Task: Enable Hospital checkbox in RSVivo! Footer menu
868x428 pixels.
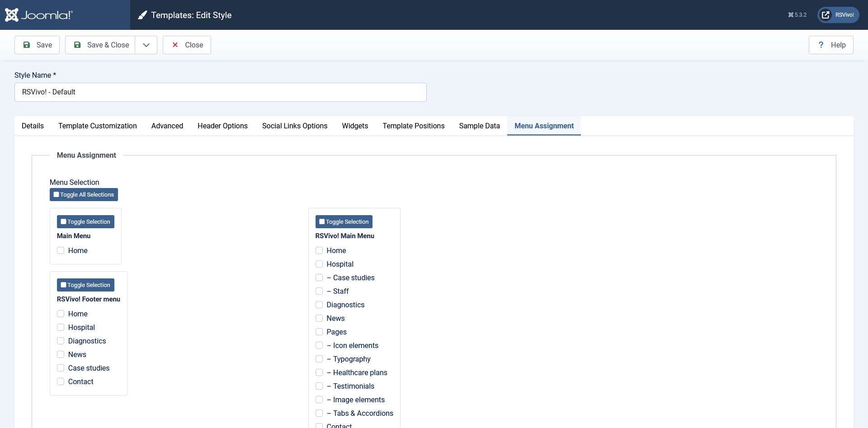Action: click(x=61, y=327)
